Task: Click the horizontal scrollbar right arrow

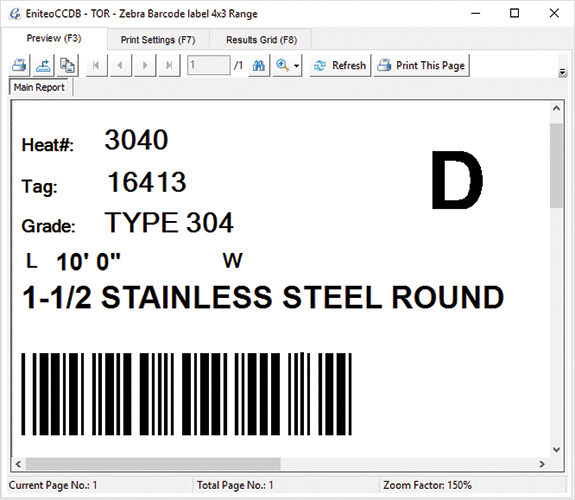Action: coord(542,464)
